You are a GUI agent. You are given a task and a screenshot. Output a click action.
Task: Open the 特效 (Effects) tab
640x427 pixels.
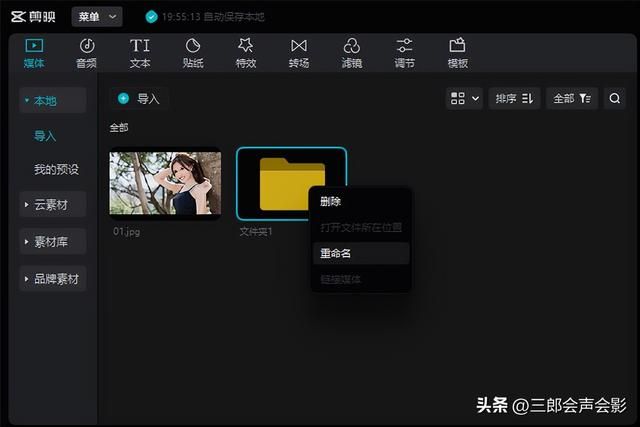[246, 53]
